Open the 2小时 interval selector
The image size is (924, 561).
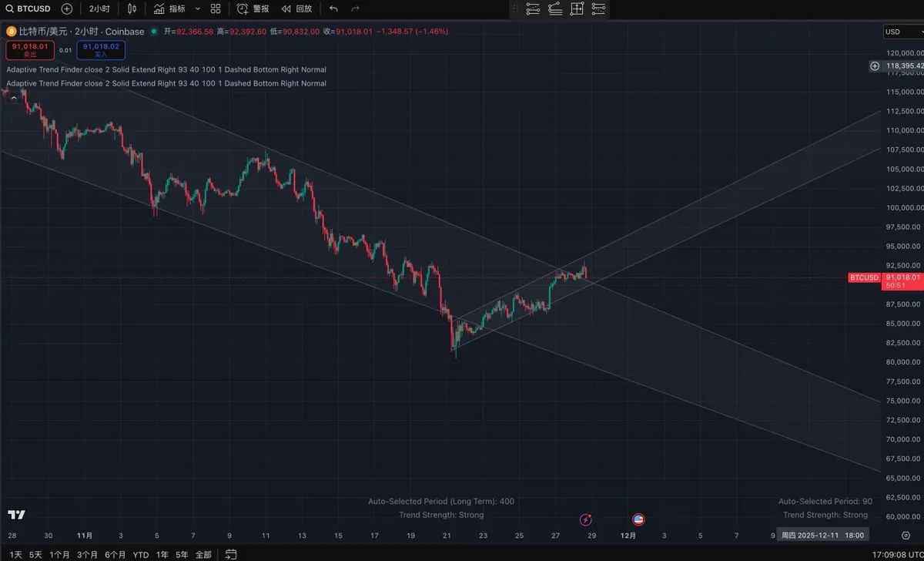[99, 8]
